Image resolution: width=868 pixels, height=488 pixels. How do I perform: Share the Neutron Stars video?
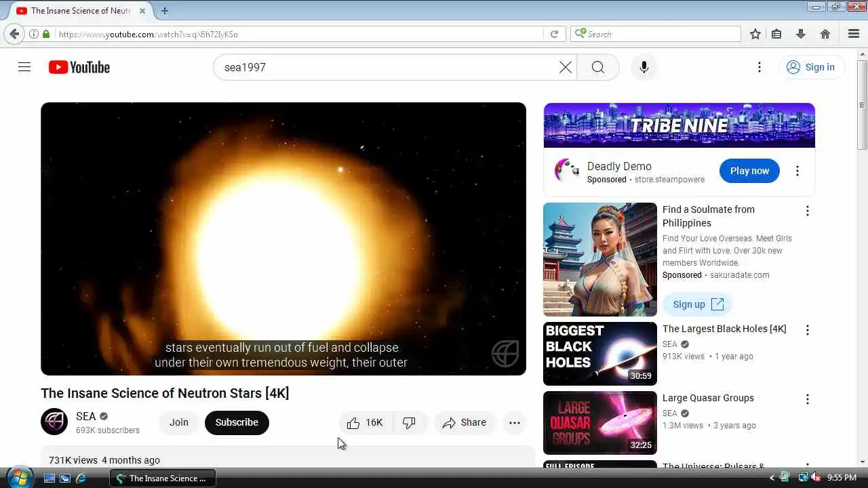[x=465, y=423]
